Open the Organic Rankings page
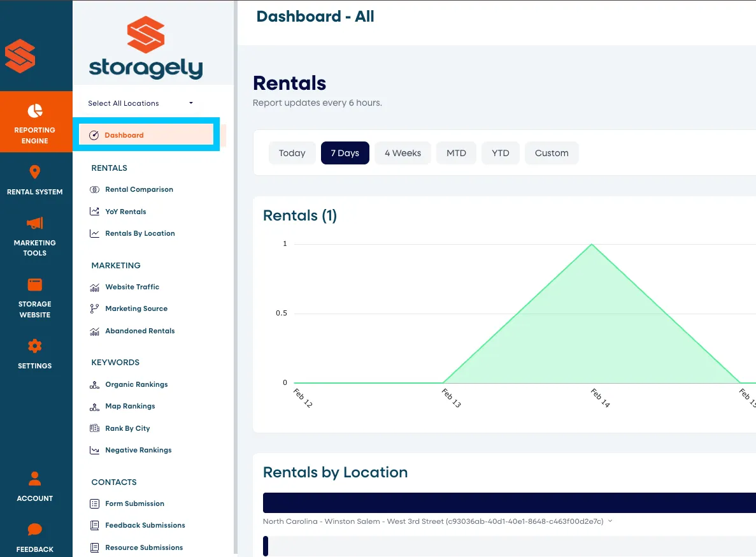This screenshot has height=557, width=756. [x=136, y=384]
